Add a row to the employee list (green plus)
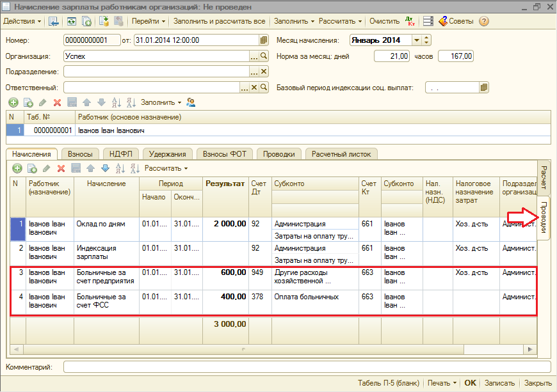The height and width of the screenshot is (392, 557). 13,102
